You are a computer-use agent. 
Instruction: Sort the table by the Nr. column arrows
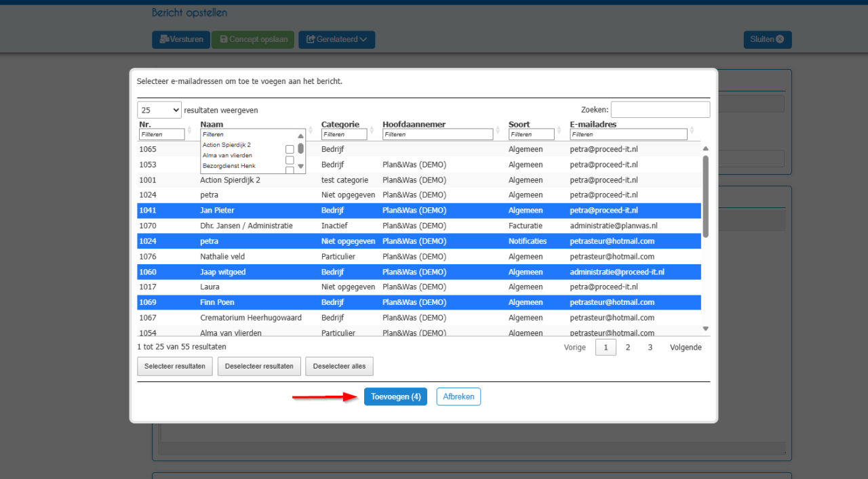pos(190,130)
